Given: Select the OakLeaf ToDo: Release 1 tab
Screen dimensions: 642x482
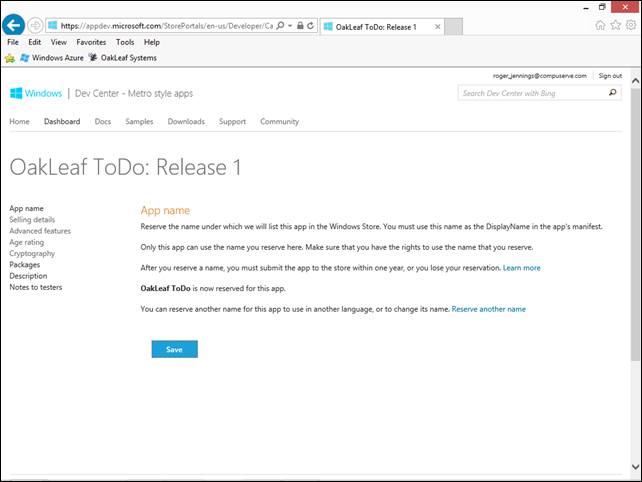Looking at the screenshot, I should pos(382,27).
